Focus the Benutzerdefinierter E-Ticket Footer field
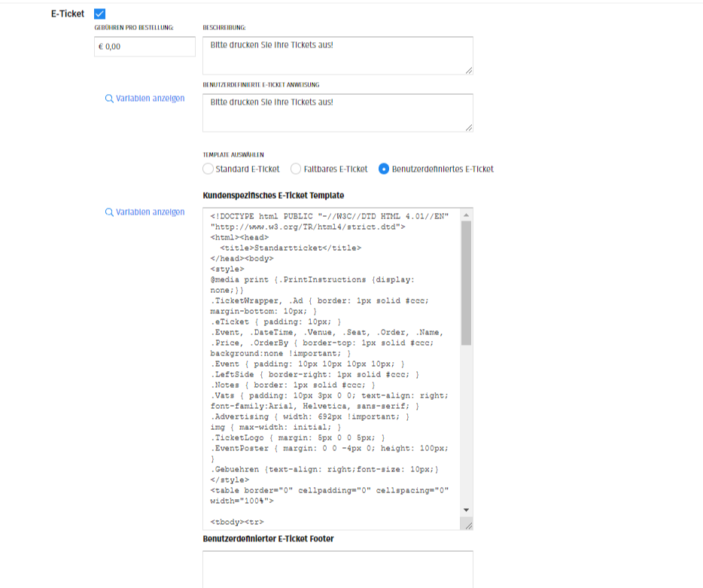The height and width of the screenshot is (588, 703). tap(337, 569)
